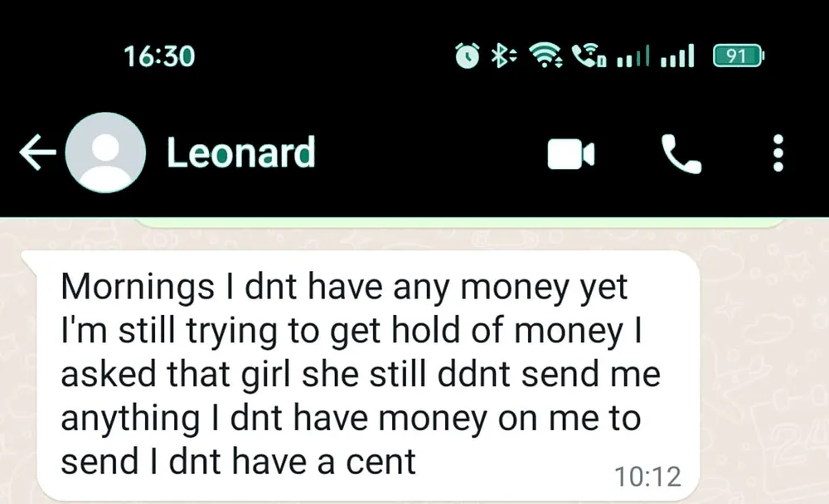Tap the battery indicator showing 91

pyautogui.click(x=739, y=56)
